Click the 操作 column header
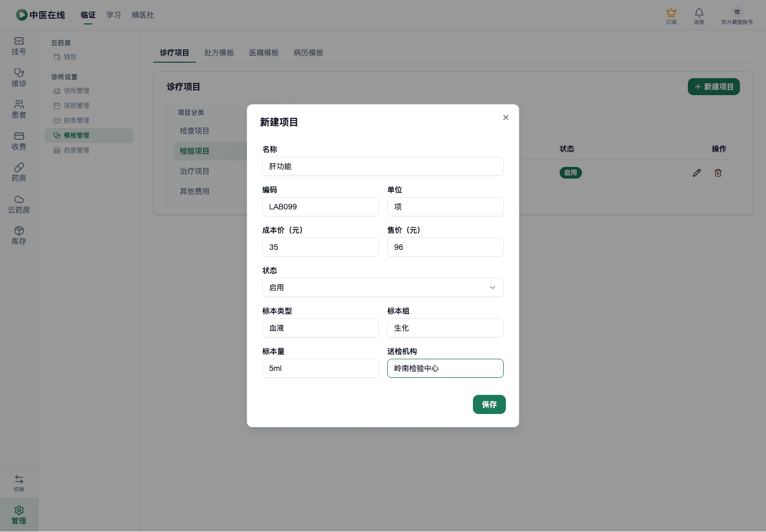766x532 pixels. click(719, 149)
